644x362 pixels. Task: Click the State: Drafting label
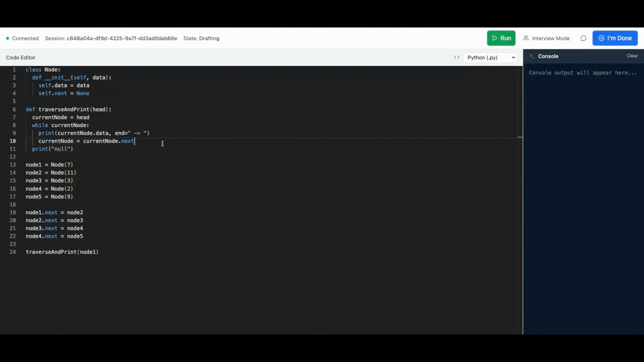point(201,38)
